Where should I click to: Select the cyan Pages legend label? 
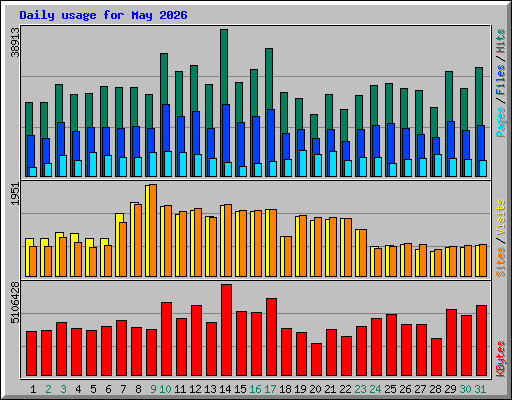(x=501, y=122)
